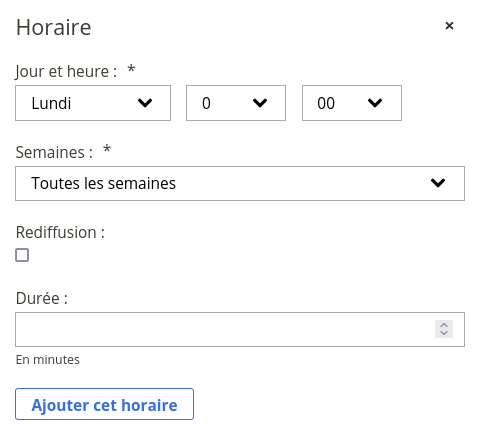The height and width of the screenshot is (430, 480).
Task: Expand the Toutes les semaines dropdown
Action: [240, 183]
